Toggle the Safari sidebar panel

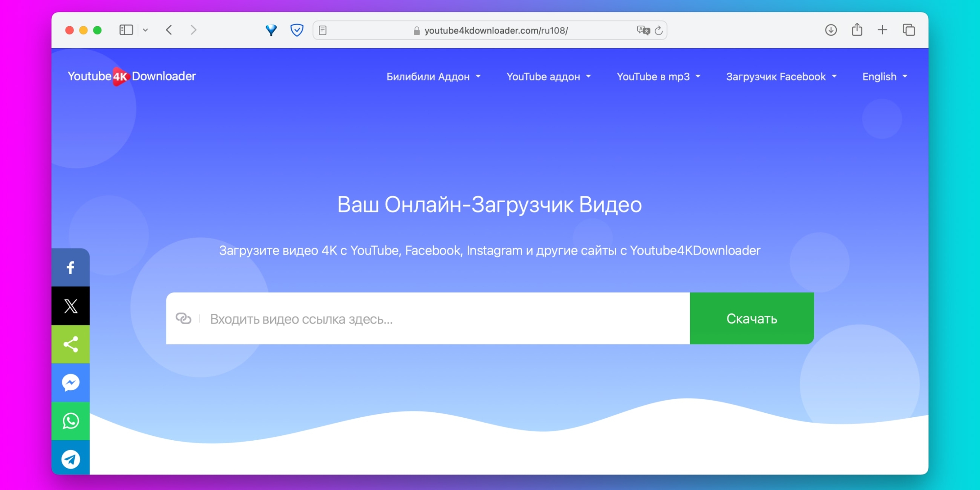[126, 30]
